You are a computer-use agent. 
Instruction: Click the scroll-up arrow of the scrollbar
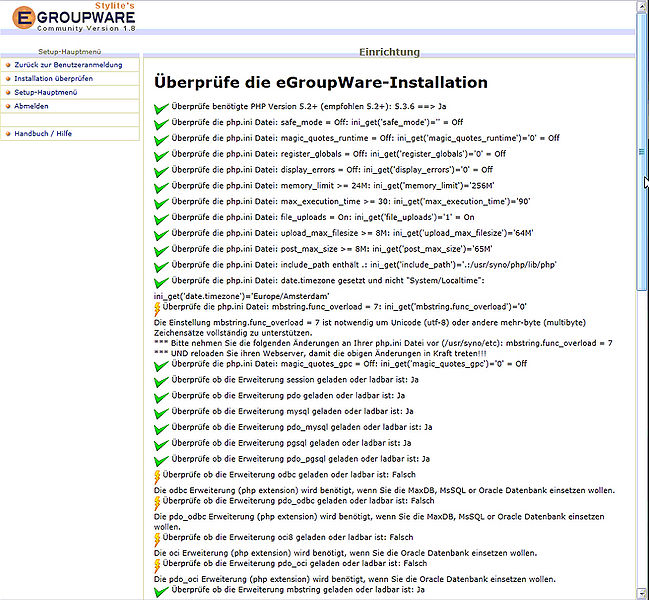point(643,6)
